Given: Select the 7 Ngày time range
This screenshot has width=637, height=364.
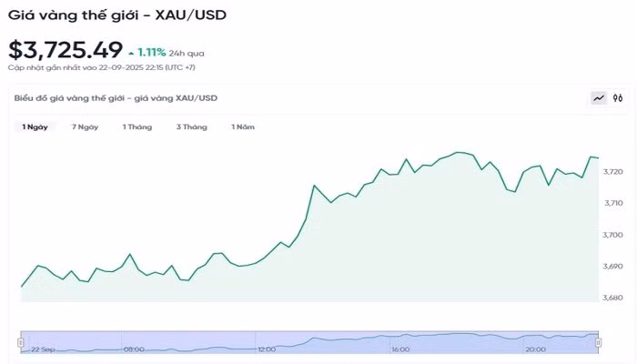Looking at the screenshot, I should (x=85, y=127).
